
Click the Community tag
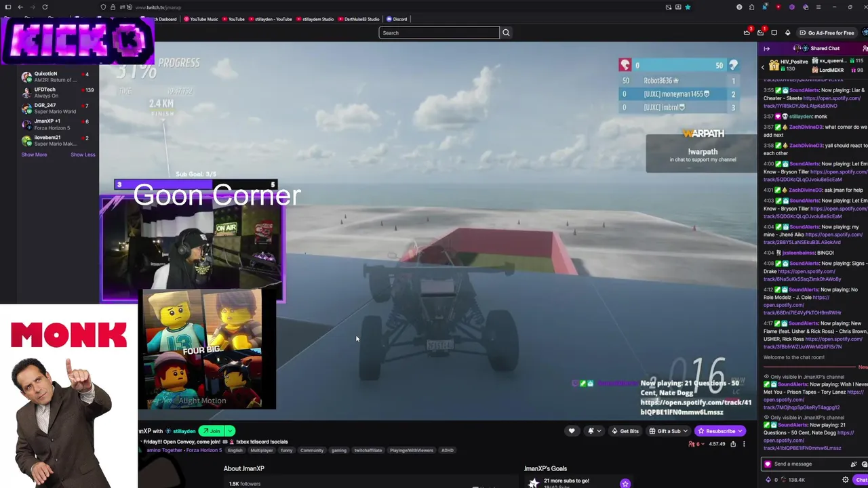312,451
